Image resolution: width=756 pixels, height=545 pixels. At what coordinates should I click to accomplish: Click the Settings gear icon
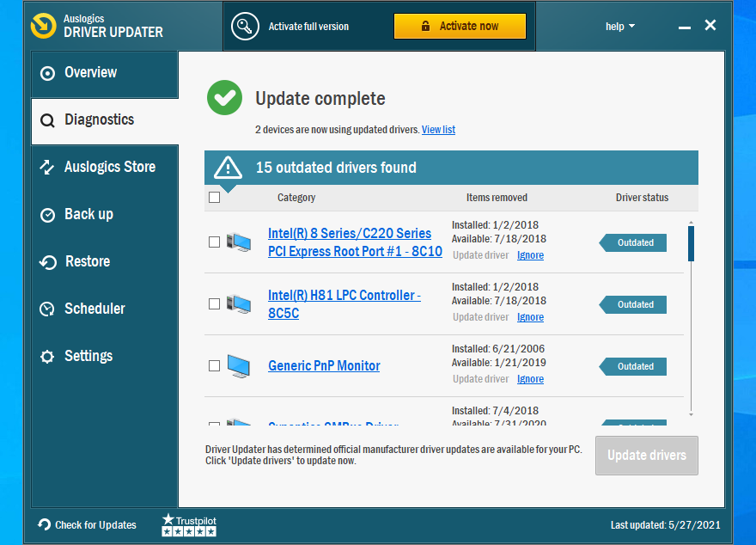47,356
